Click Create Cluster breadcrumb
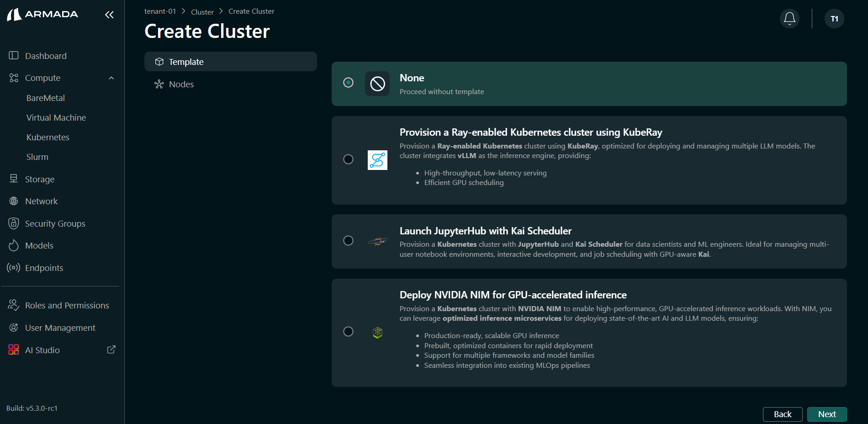Viewport: 868px width, 424px height. point(251,11)
